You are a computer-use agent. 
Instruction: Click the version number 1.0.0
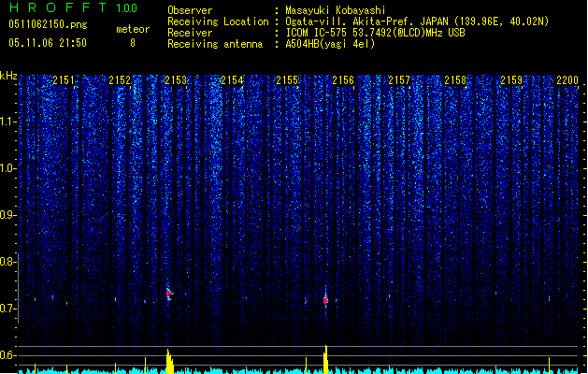coord(127,8)
